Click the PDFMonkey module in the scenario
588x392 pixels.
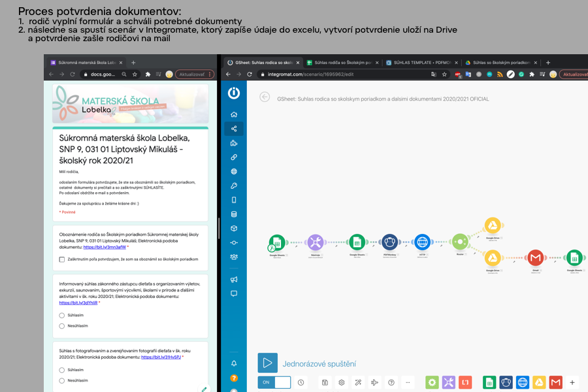pyautogui.click(x=390, y=242)
